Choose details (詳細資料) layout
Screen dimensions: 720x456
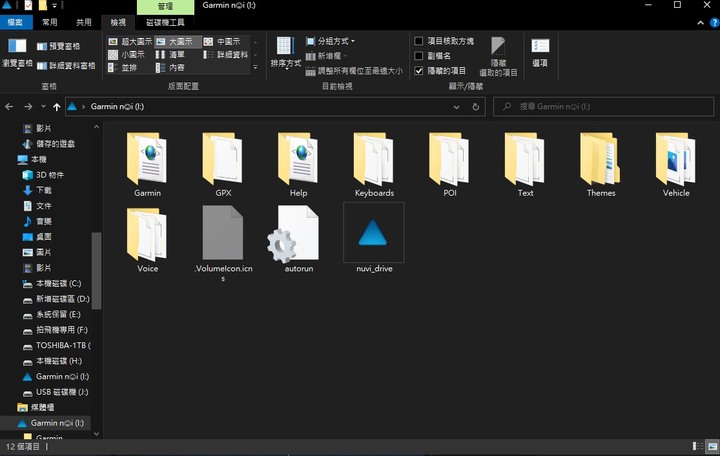coord(226,55)
